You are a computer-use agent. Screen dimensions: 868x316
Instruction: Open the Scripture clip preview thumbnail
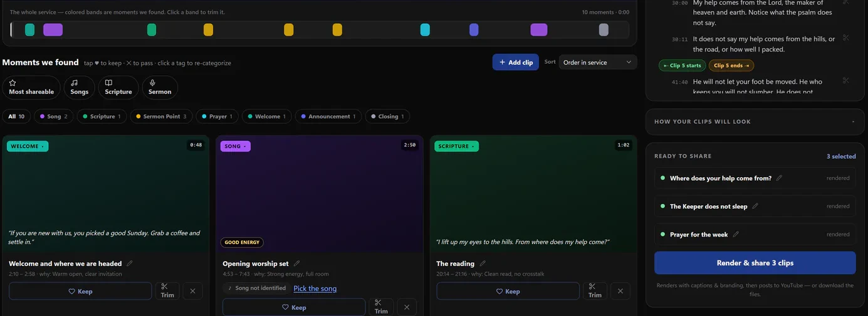coord(533,194)
